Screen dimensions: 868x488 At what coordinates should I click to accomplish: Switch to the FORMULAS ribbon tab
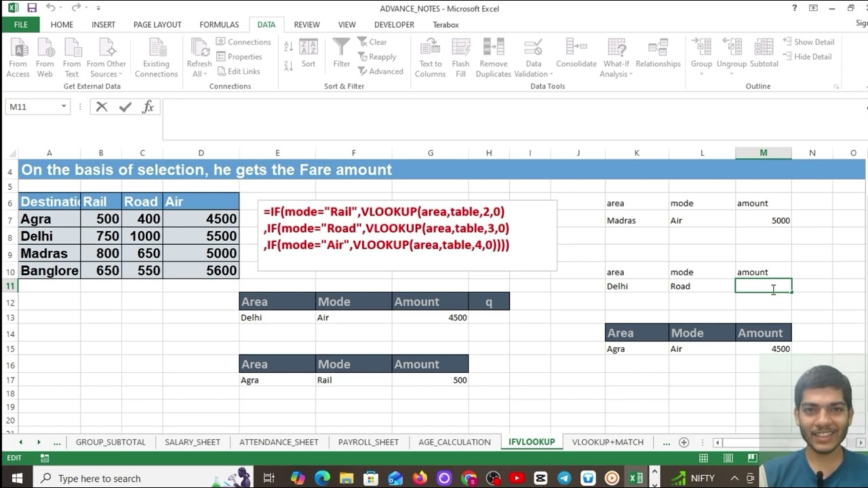click(219, 24)
